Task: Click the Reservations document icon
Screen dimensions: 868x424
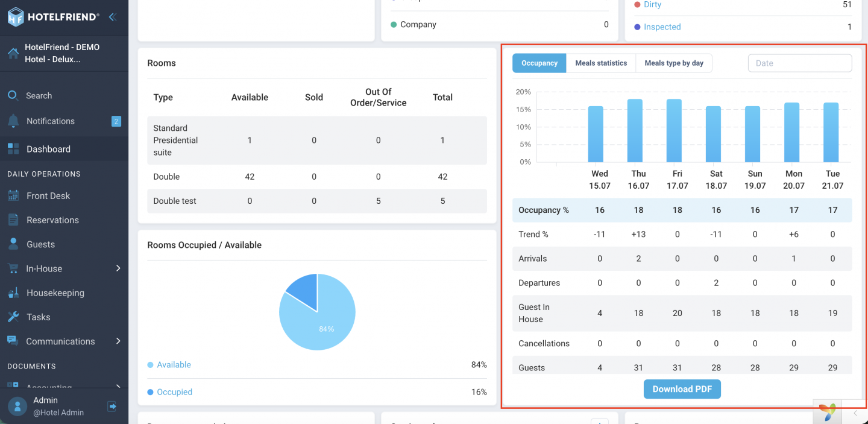Action: [x=13, y=220]
